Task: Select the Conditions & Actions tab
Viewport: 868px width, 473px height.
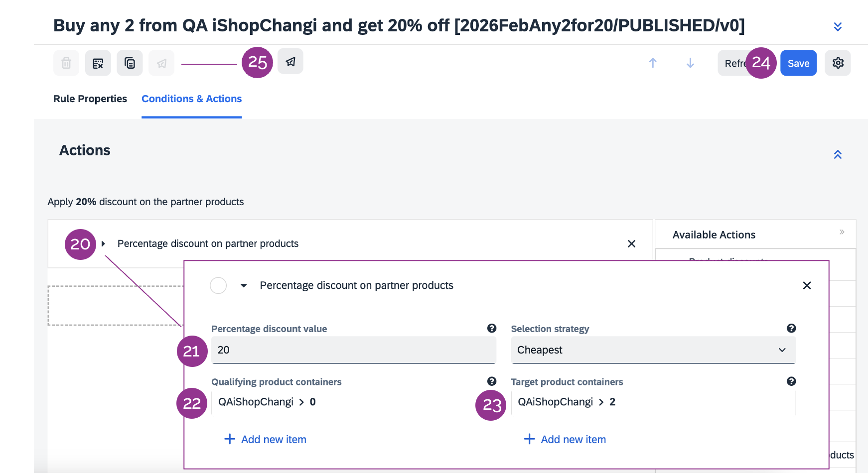Action: [x=192, y=99]
